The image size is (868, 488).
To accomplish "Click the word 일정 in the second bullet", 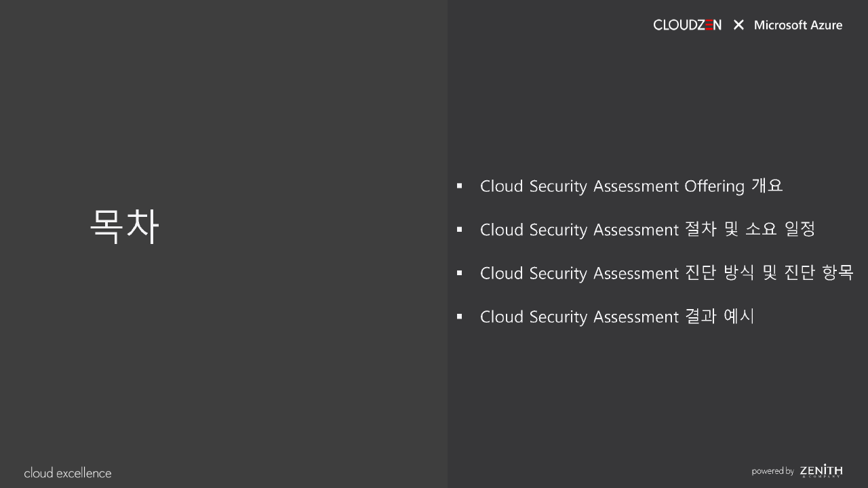I will (800, 229).
